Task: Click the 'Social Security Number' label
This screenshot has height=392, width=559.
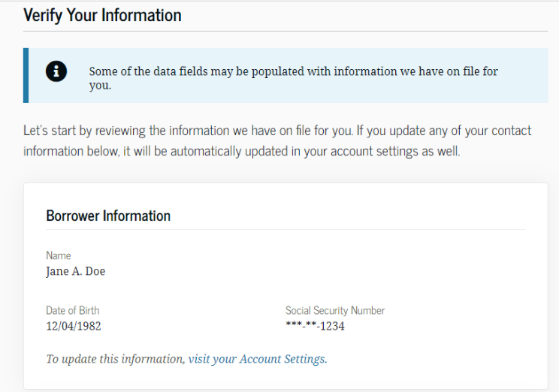Action: pyautogui.click(x=334, y=310)
